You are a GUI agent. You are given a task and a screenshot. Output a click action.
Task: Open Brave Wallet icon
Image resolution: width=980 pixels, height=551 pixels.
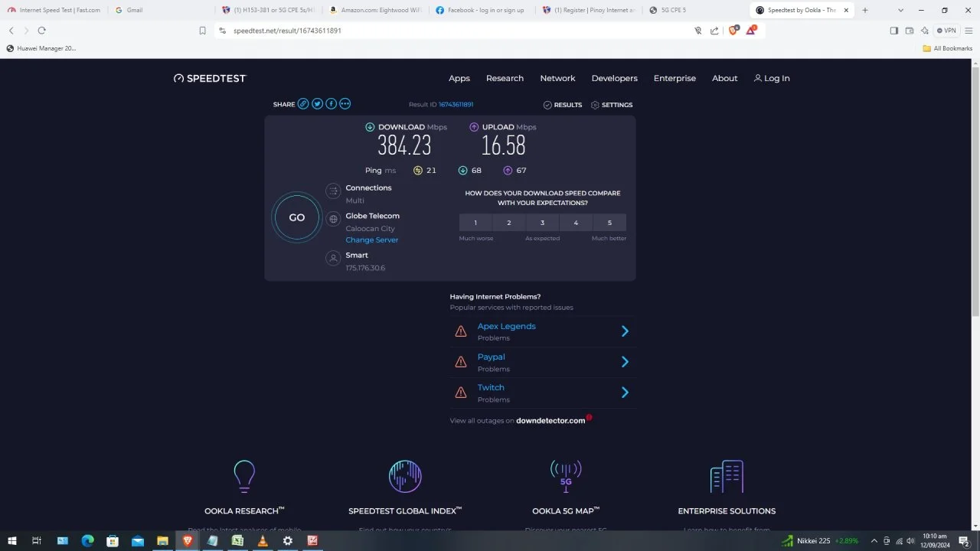coord(910,31)
